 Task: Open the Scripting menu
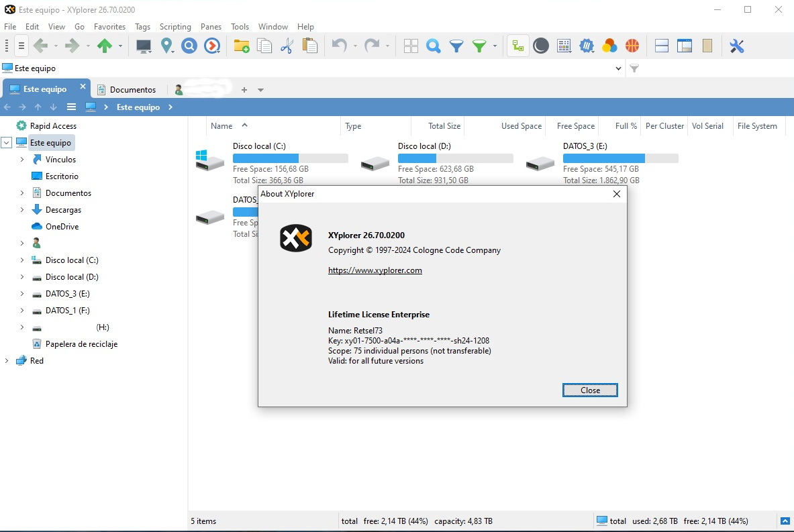175,26
